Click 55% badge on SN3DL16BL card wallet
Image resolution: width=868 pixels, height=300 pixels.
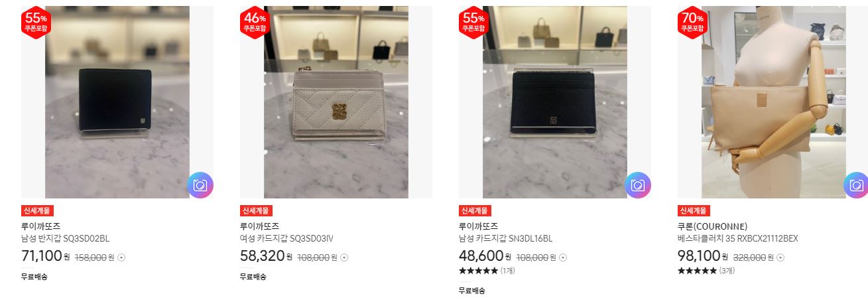(x=473, y=23)
